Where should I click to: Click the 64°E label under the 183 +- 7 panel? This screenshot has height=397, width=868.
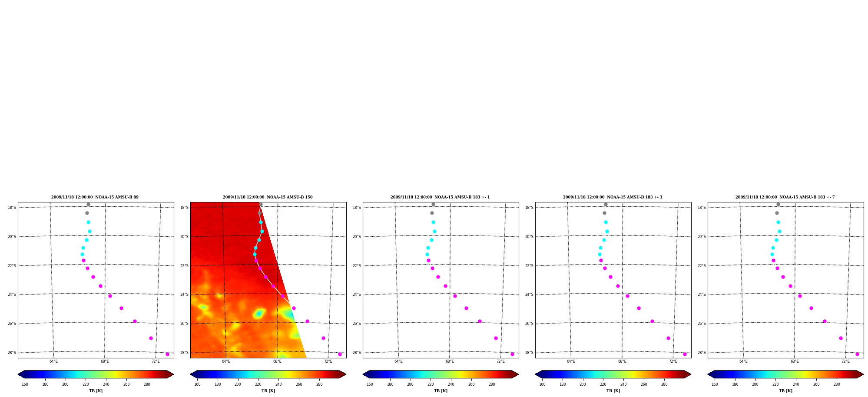click(743, 361)
